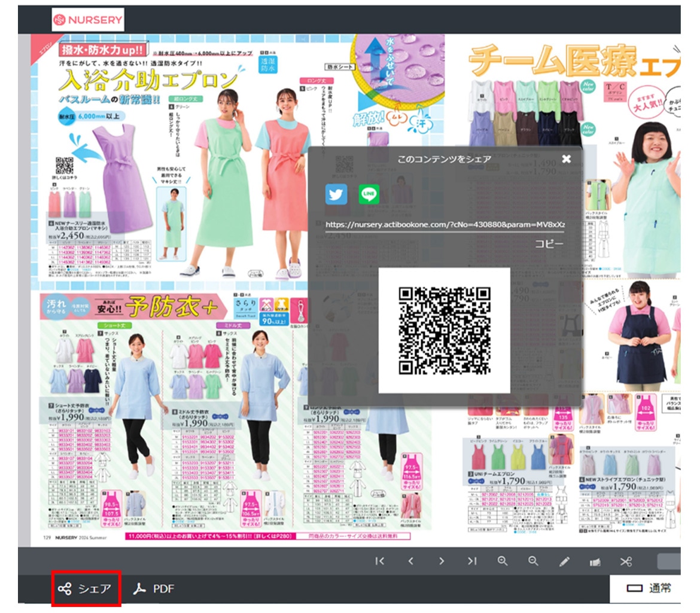This screenshot has height=613, width=700.
Task: Share the catalog on Twitter
Action: 336,194
